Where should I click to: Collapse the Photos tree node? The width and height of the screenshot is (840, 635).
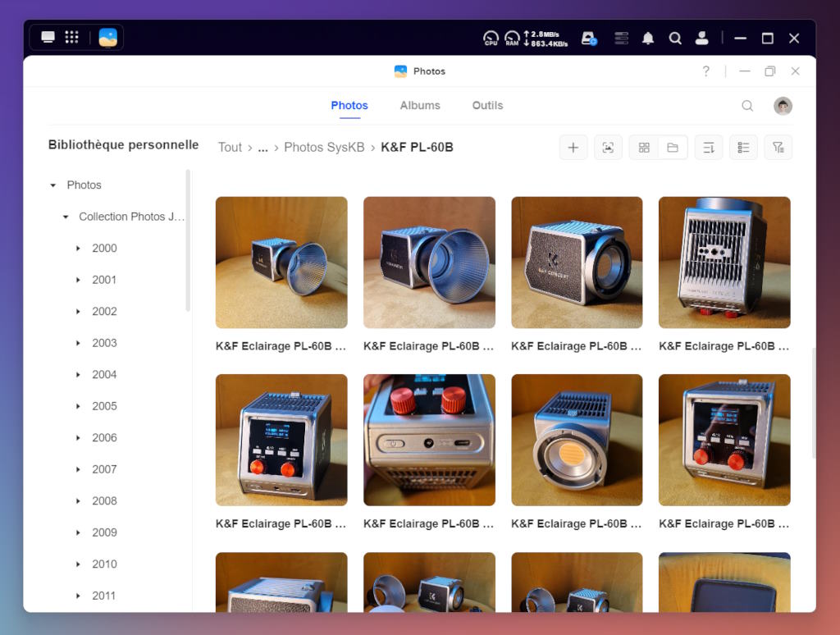[x=53, y=185]
